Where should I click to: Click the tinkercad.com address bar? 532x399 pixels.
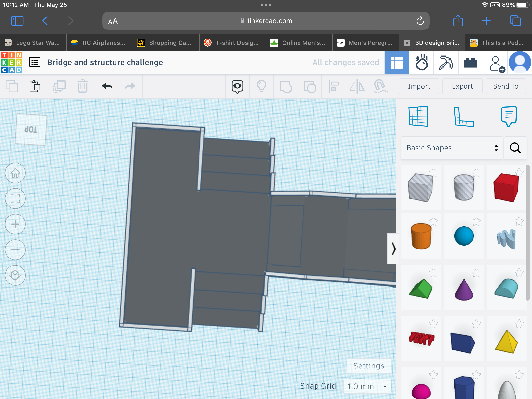[266, 21]
